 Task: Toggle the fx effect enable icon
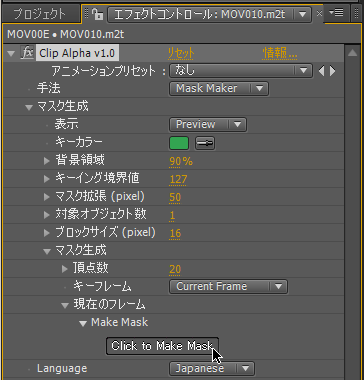pyautogui.click(x=27, y=53)
